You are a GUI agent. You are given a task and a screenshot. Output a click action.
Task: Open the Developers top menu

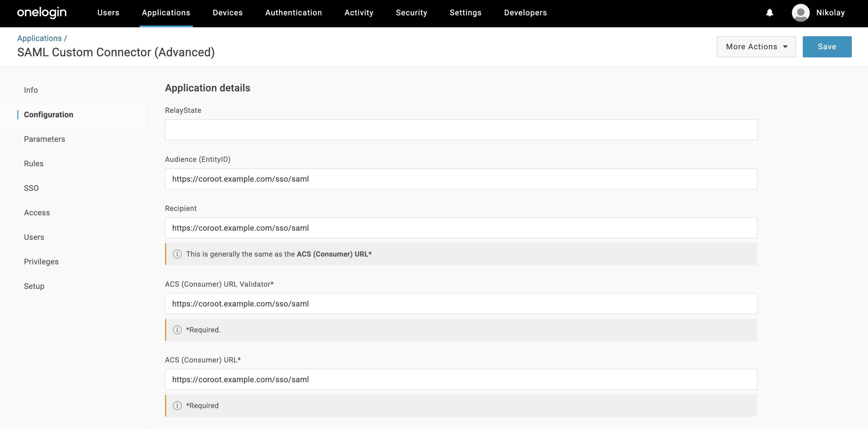coord(525,13)
